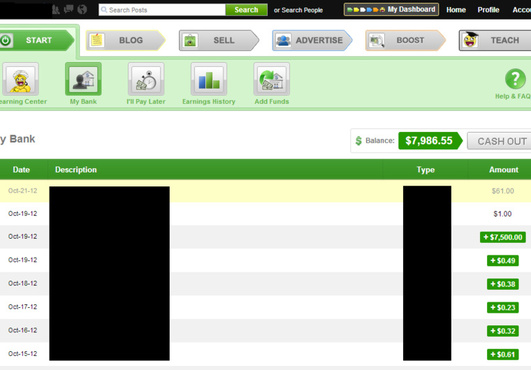The image size is (531, 370).
Task: Click the CASH OUT button
Action: 499,141
